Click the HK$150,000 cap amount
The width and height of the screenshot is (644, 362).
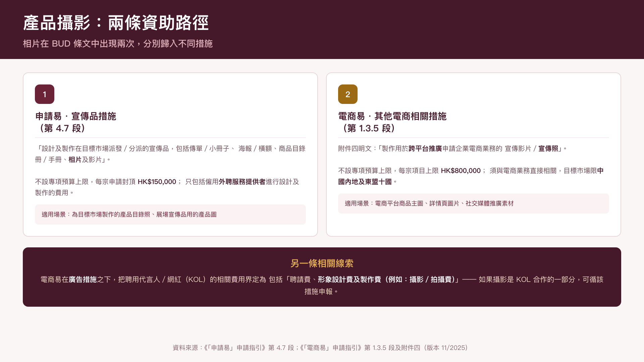click(x=157, y=182)
